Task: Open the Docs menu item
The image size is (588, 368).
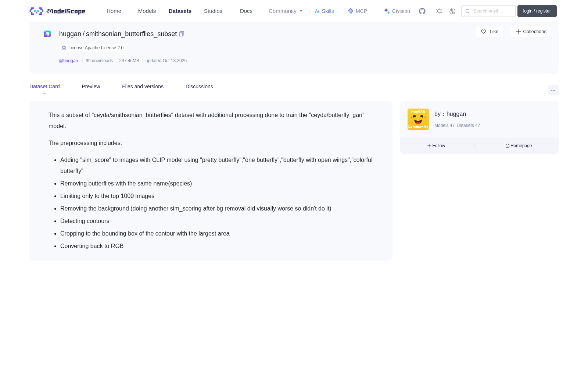Action: click(x=246, y=11)
